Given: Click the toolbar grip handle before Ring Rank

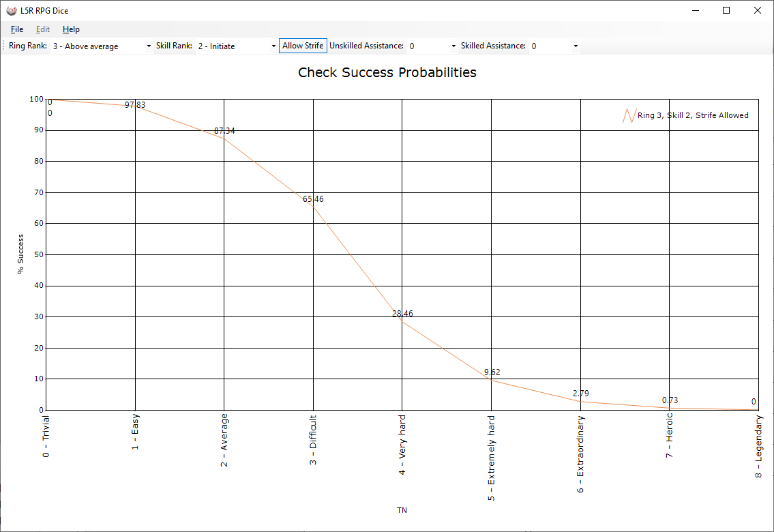Looking at the screenshot, I should (4, 46).
